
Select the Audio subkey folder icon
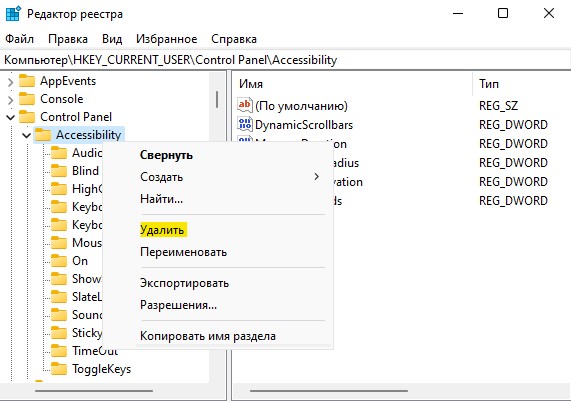(x=59, y=153)
